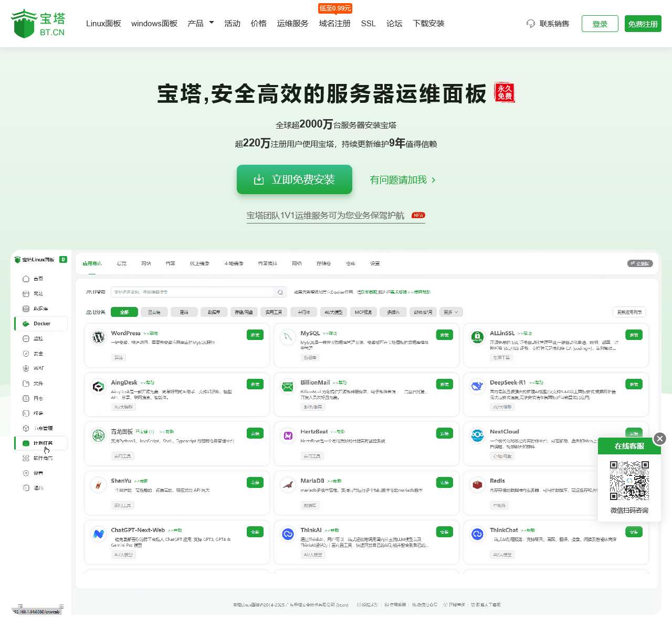
Task: Click the DeepSeek-R1 whale icon
Action: tap(477, 387)
